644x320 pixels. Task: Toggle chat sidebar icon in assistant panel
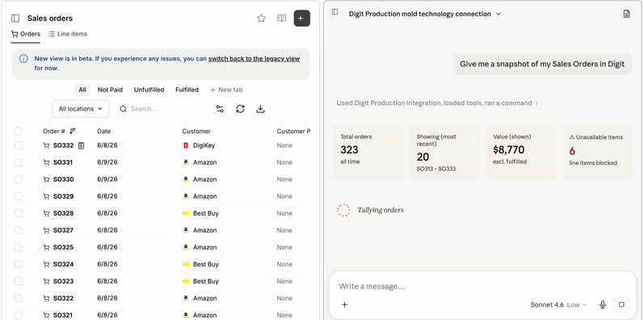(x=335, y=12)
